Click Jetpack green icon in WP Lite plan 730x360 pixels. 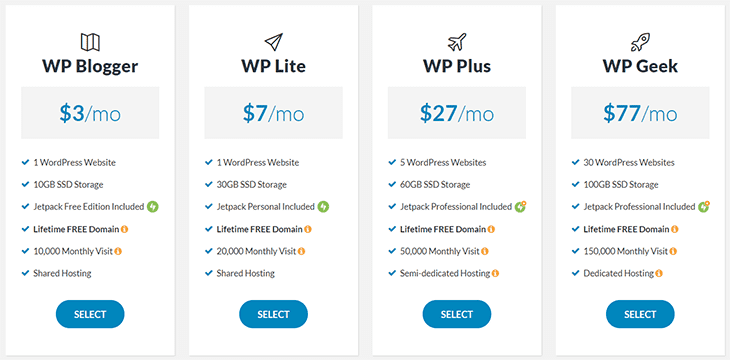coord(323,206)
